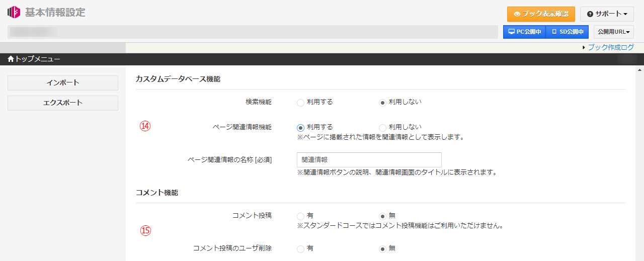Select 利用する for ページ関連情報機能
The height and width of the screenshot is (261, 644).
[300, 128]
